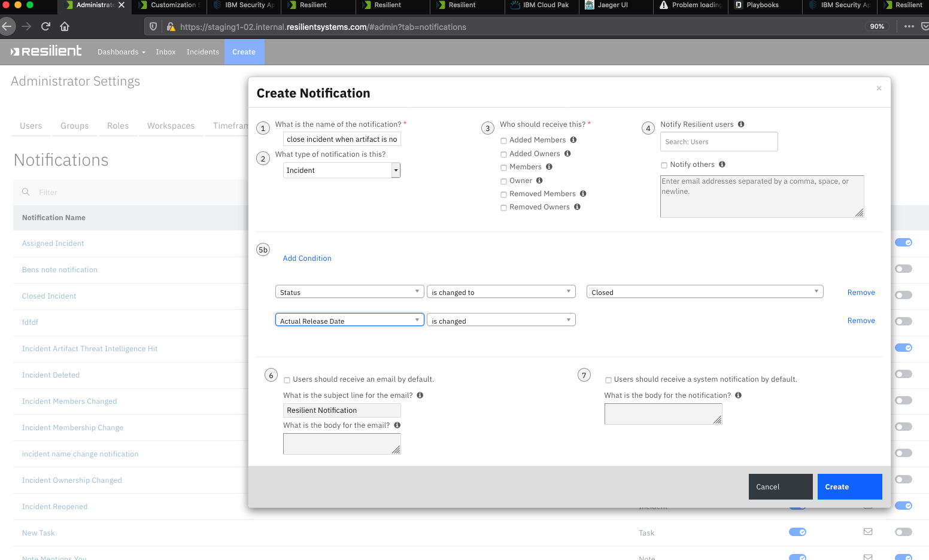This screenshot has width=929, height=560.
Task: Open the Actual Release Date field dropdown
Action: coord(350,320)
